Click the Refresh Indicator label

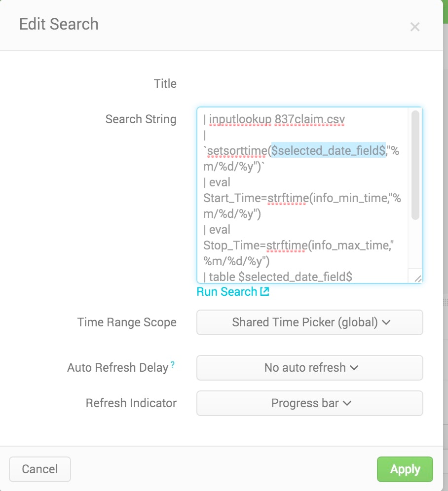pyautogui.click(x=131, y=403)
